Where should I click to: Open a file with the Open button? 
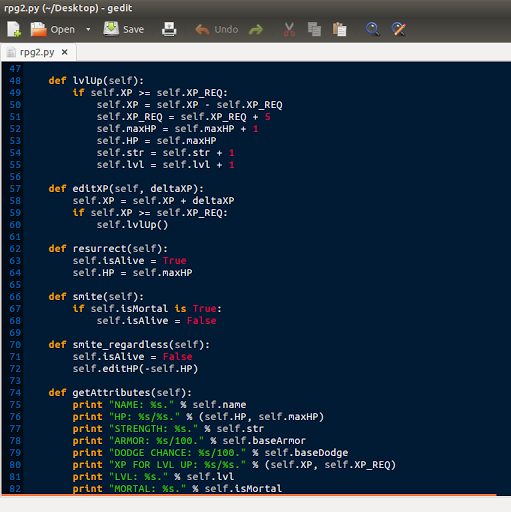[x=53, y=29]
